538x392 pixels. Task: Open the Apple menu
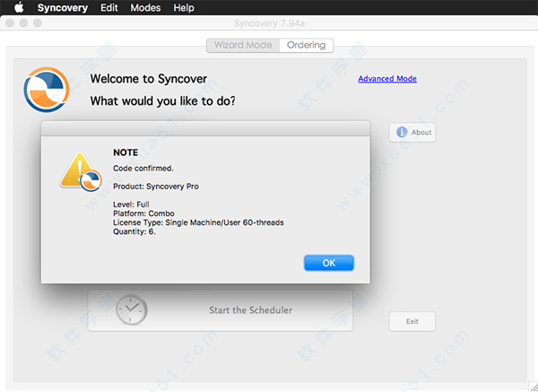(x=19, y=7)
